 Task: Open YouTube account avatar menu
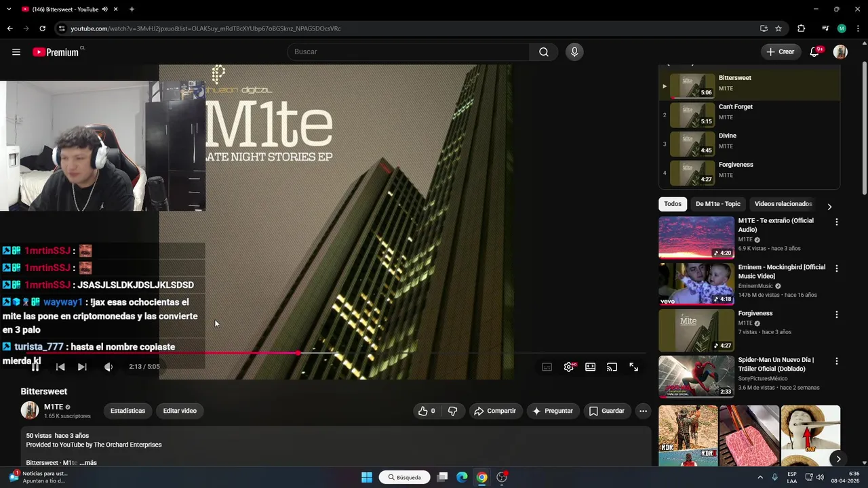click(840, 52)
